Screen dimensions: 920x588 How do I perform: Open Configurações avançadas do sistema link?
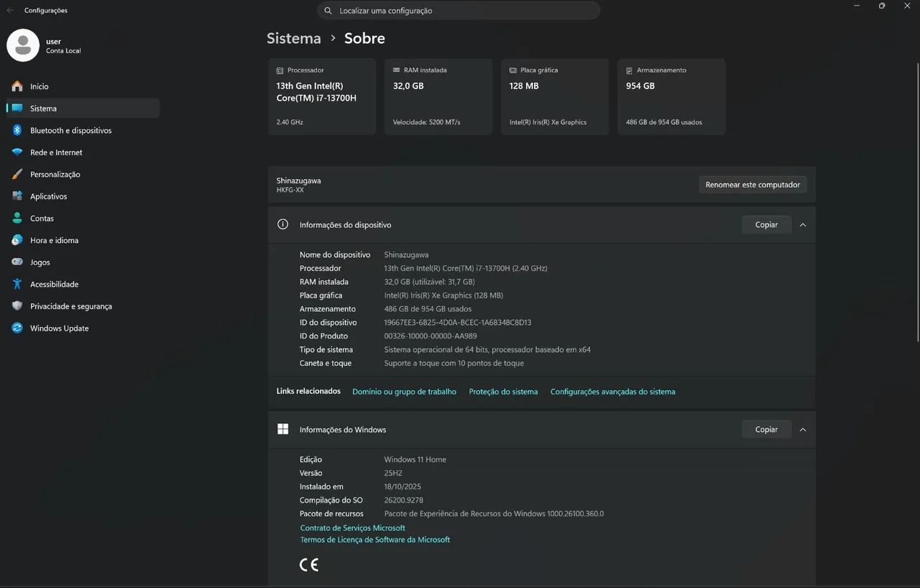[x=612, y=392]
